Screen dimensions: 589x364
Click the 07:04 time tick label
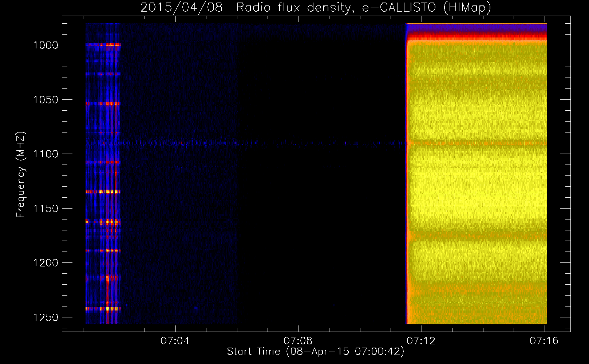pyautogui.click(x=175, y=341)
